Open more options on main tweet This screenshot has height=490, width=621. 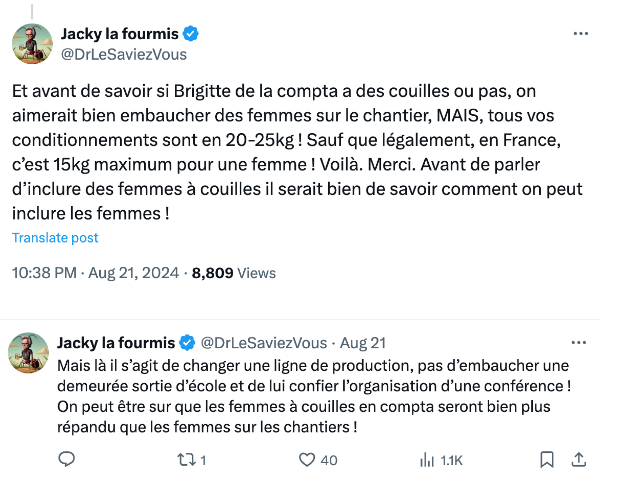[x=581, y=34]
